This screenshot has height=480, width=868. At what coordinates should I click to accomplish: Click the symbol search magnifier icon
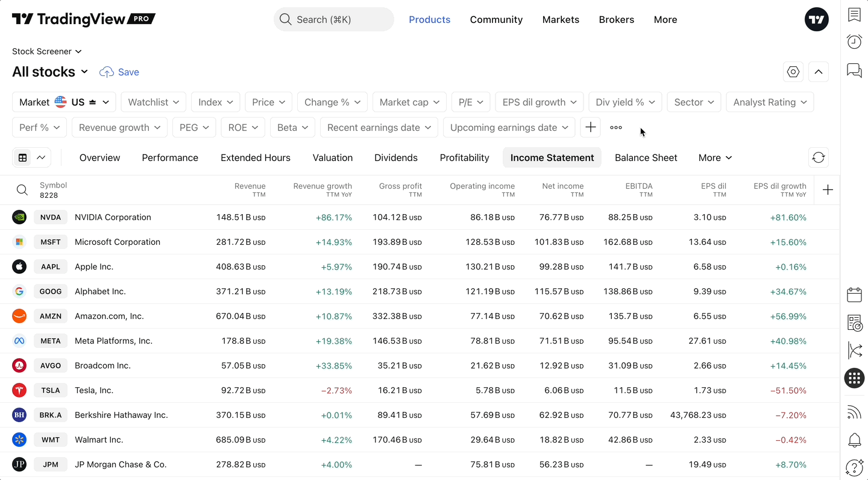[22, 190]
